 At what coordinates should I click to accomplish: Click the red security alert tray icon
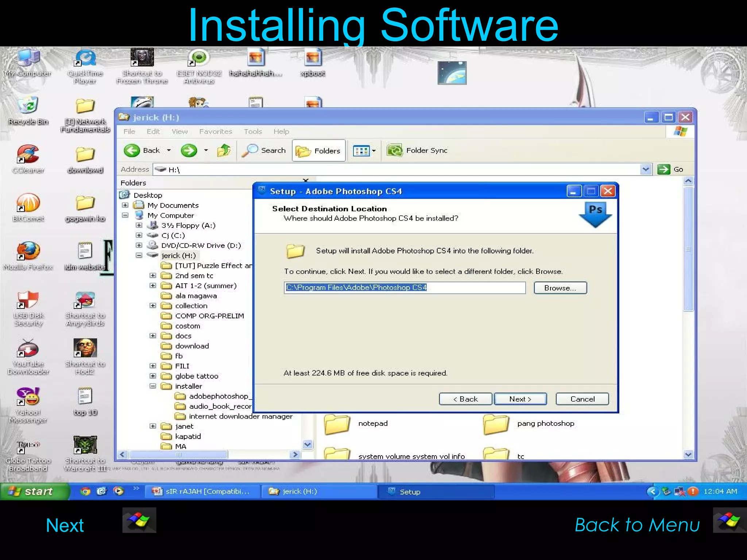tap(693, 491)
